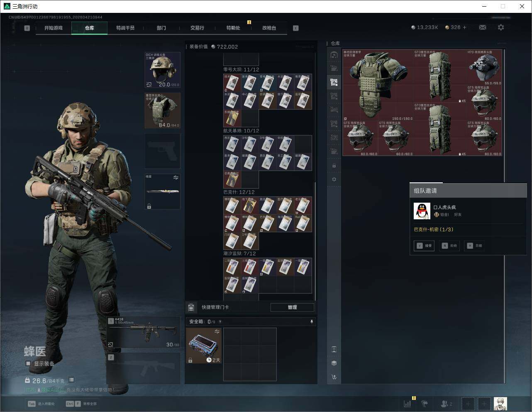This screenshot has width=532, height=412.
Task: Open the weight details list icon
Action: point(71,380)
